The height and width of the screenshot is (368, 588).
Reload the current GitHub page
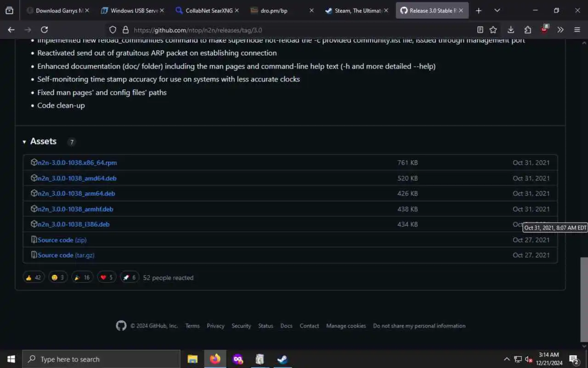pos(44,29)
